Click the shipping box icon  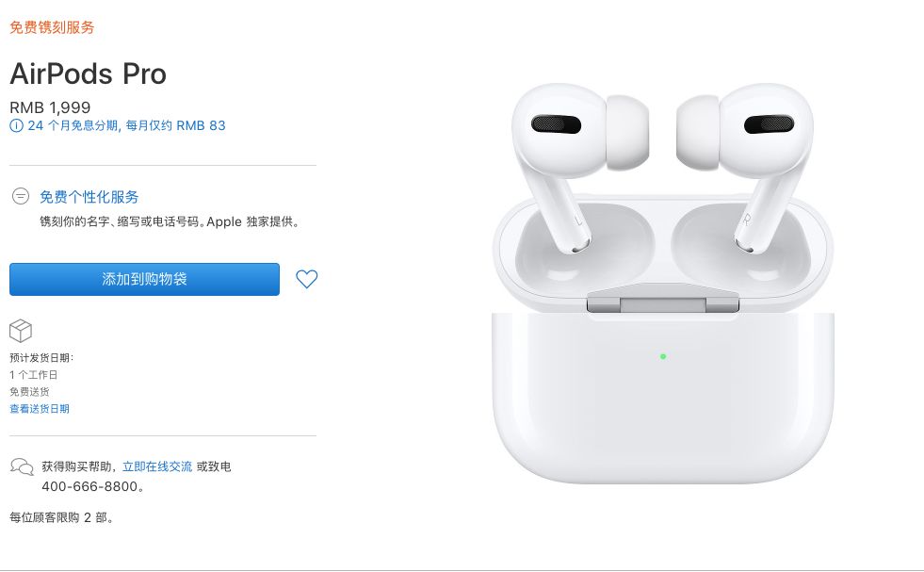pos(21,331)
